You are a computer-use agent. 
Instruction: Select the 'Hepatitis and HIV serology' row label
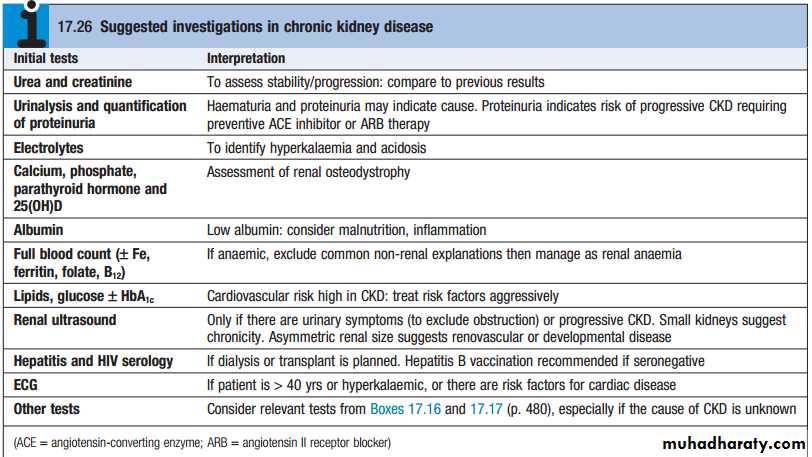click(93, 361)
